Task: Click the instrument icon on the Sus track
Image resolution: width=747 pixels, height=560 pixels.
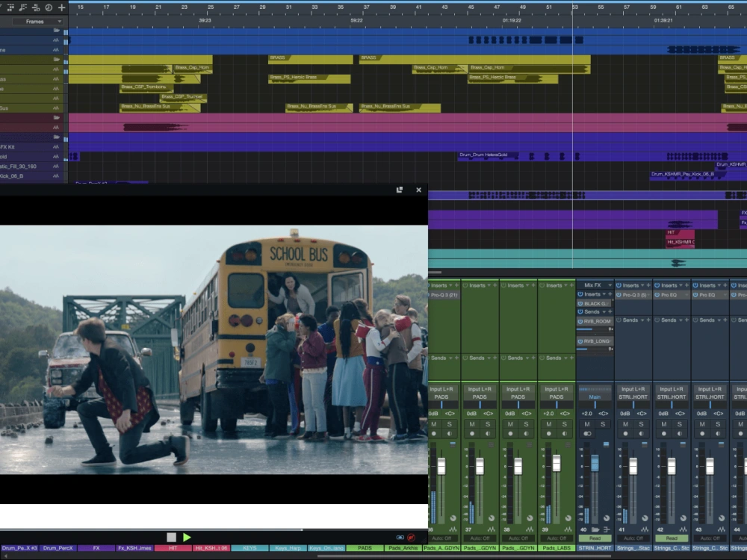Action: (56, 108)
